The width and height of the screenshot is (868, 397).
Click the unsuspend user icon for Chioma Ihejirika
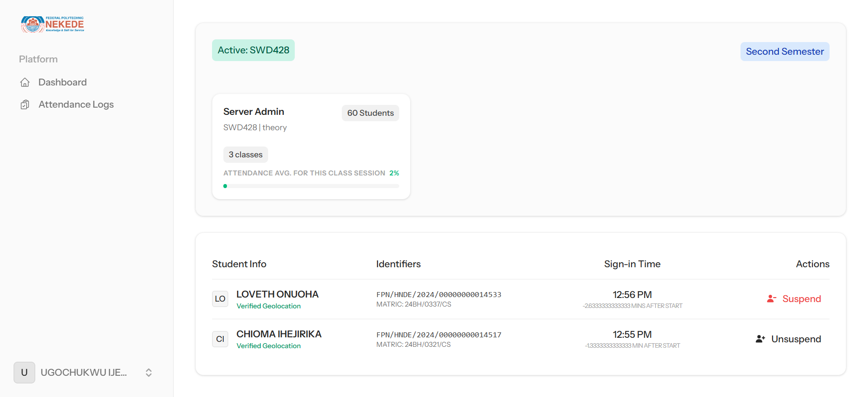[x=760, y=339]
